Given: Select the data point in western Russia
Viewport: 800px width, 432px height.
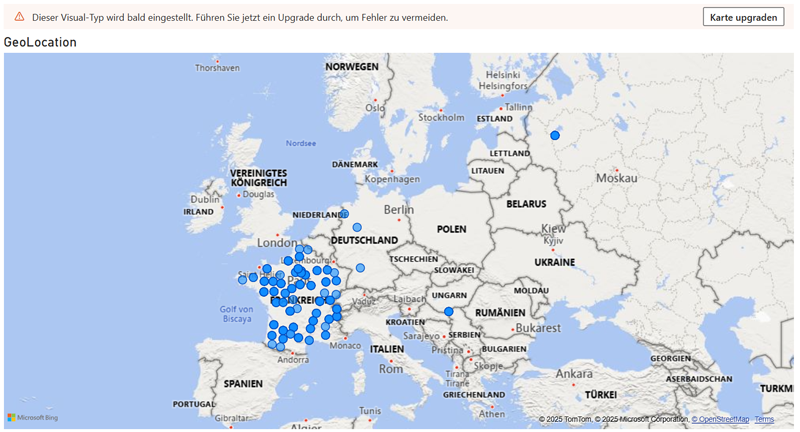Looking at the screenshot, I should click(555, 135).
